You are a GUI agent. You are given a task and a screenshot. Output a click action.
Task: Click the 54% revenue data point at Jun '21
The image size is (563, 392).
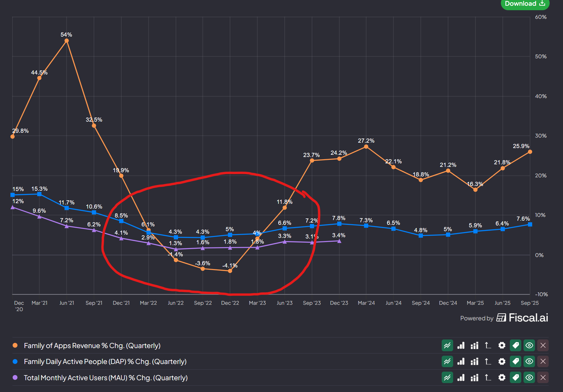pos(67,41)
